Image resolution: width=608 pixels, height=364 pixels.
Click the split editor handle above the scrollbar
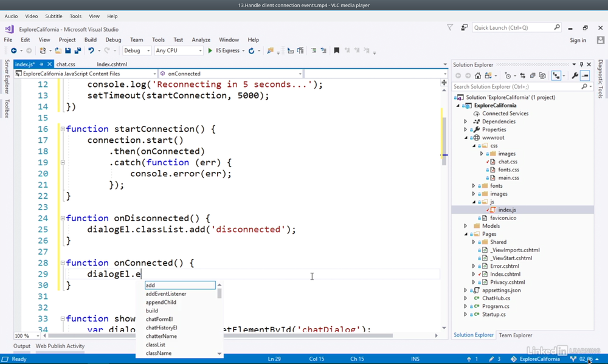[x=444, y=83]
